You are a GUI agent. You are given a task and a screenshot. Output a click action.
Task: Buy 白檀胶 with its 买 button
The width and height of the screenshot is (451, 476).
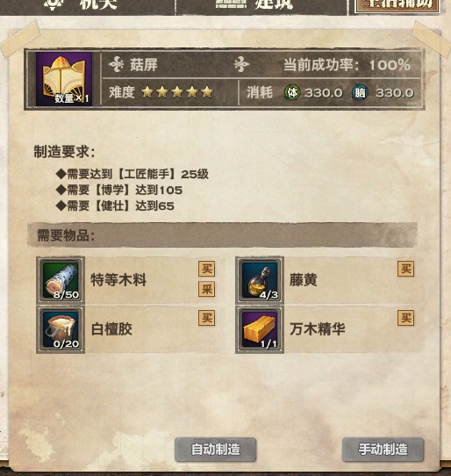pyautogui.click(x=207, y=318)
